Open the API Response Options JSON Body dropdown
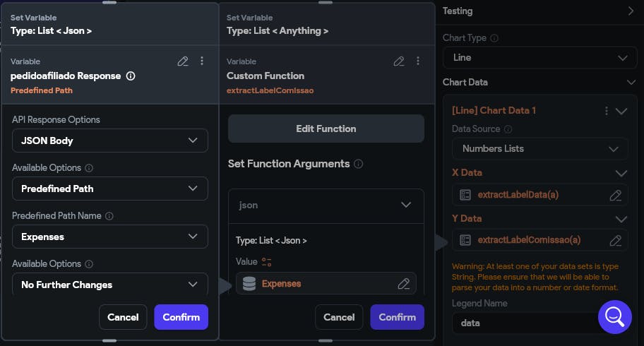644x346 pixels. pyautogui.click(x=110, y=141)
